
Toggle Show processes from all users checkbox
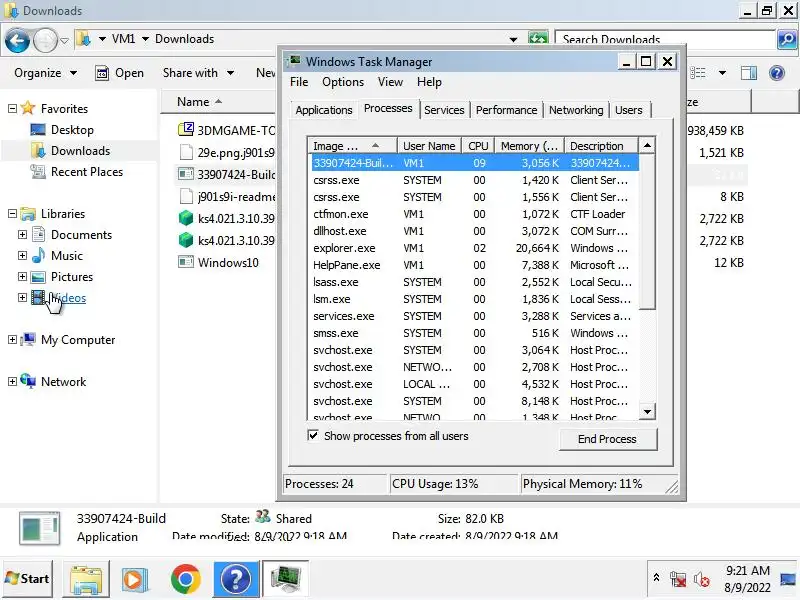point(313,435)
